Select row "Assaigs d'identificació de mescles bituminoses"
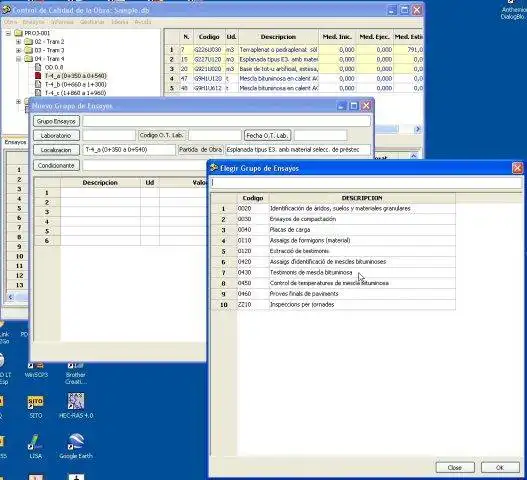The width and height of the screenshot is (527, 480). click(333, 262)
